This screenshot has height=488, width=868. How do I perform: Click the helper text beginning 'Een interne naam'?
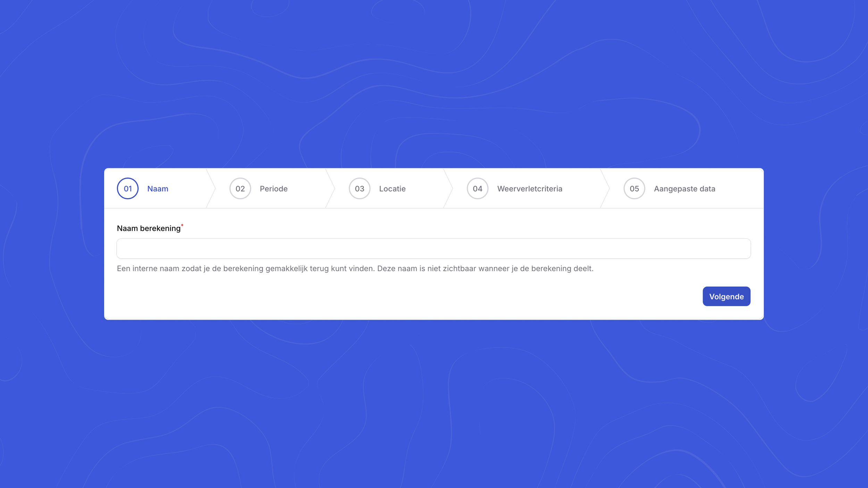[x=355, y=269]
